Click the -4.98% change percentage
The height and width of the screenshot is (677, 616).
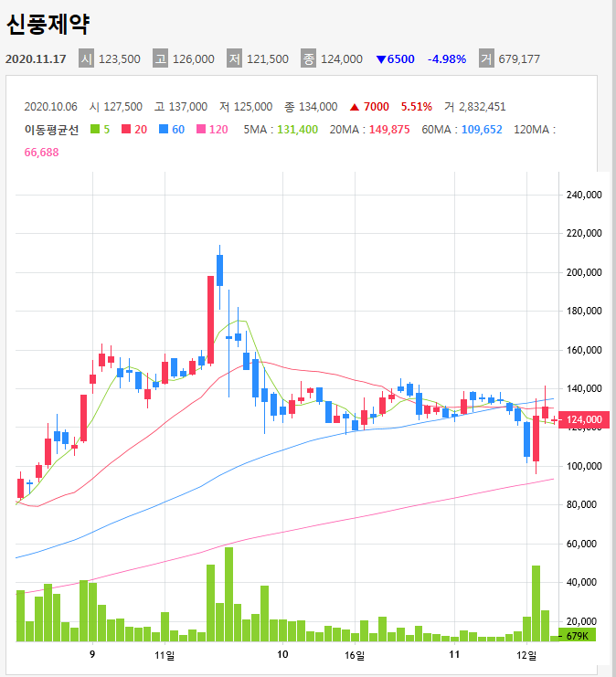point(447,58)
